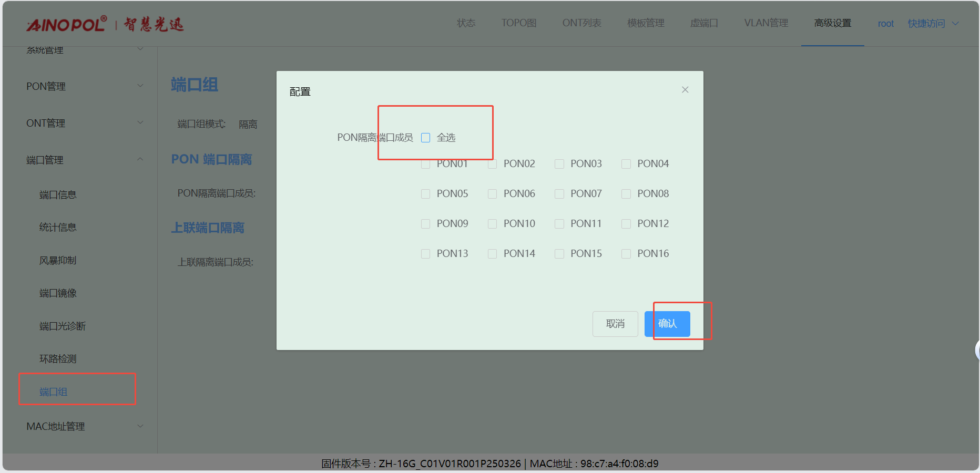This screenshot has height=473, width=980.
Task: Expand the MAC地址管理 section
Action: pos(84,426)
